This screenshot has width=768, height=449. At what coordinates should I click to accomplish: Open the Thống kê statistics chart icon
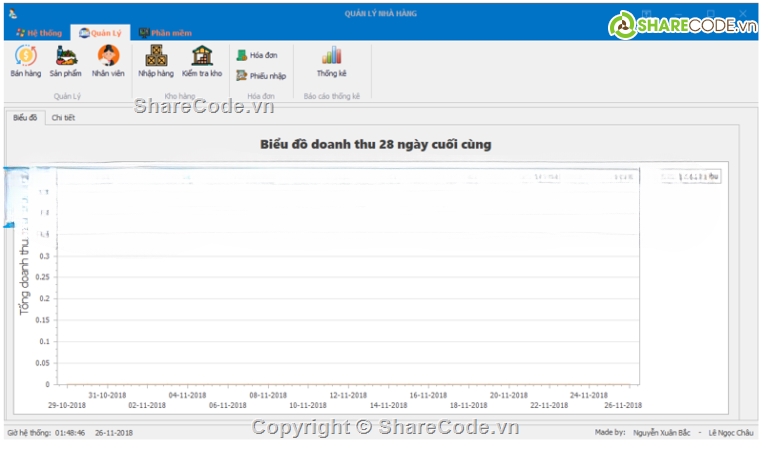332,62
